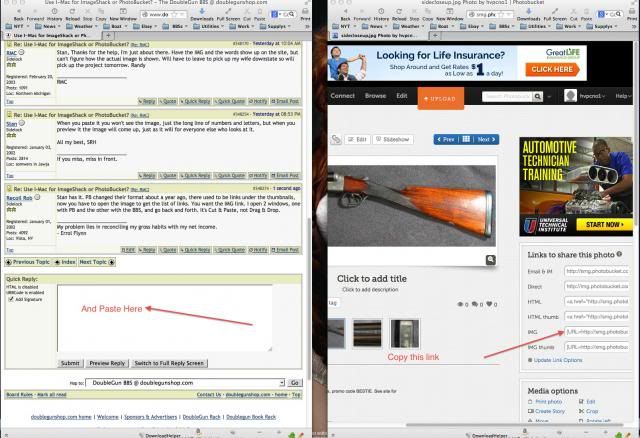Expand the Work bookmarks folder in Photobucket window

point(568,26)
